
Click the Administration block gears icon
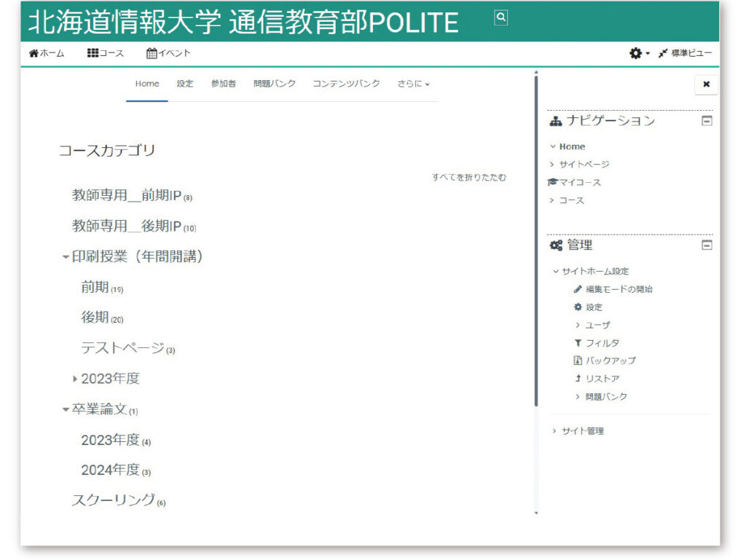pyautogui.click(x=556, y=245)
